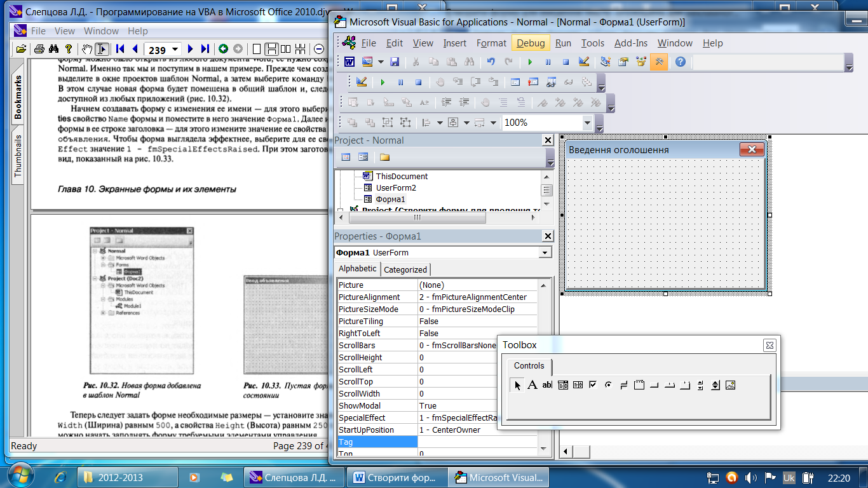Click Watch Window icon on Debug toolbar
The height and width of the screenshot is (488, 868).
pos(551,82)
